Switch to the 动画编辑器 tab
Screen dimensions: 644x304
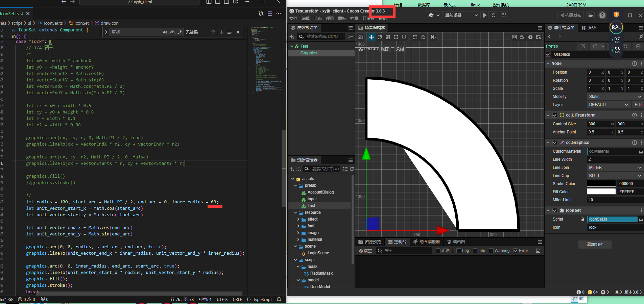[x=427, y=242]
